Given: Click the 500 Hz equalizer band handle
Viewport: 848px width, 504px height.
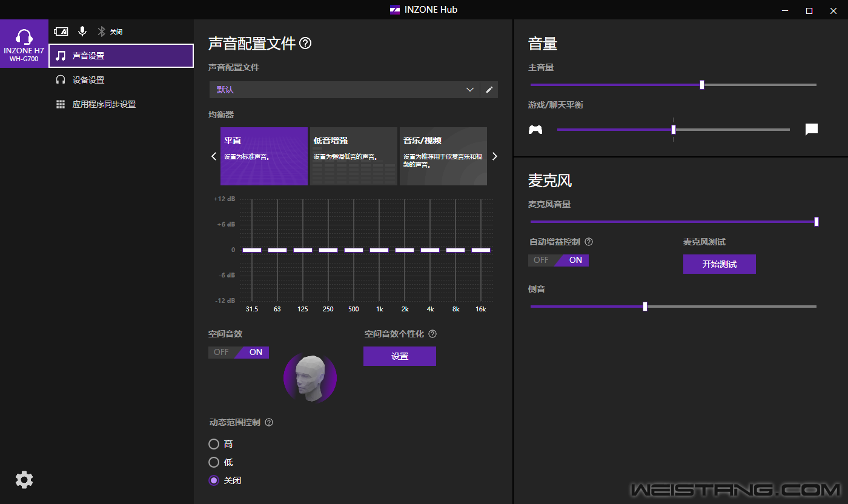Looking at the screenshot, I should 354,250.
